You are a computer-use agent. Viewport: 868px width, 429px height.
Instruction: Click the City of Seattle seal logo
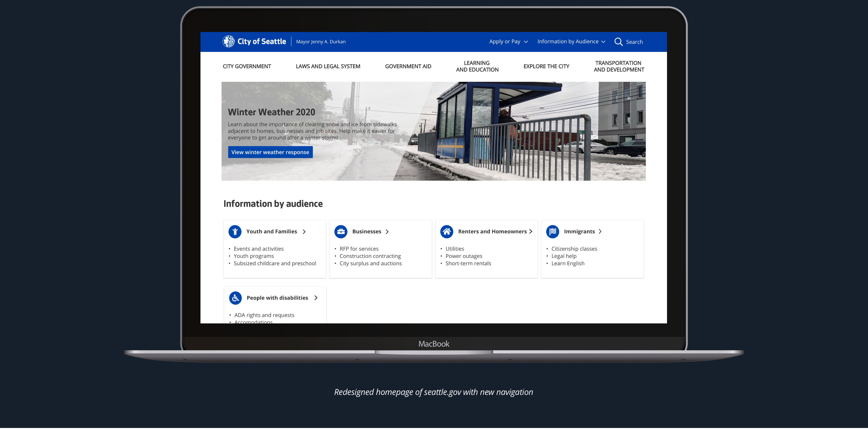(228, 41)
